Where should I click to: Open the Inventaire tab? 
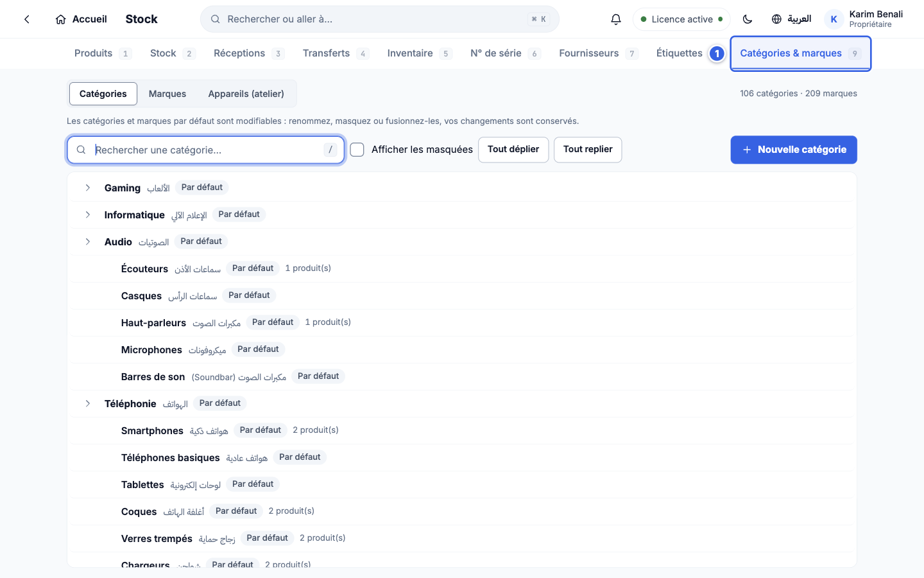tap(419, 53)
